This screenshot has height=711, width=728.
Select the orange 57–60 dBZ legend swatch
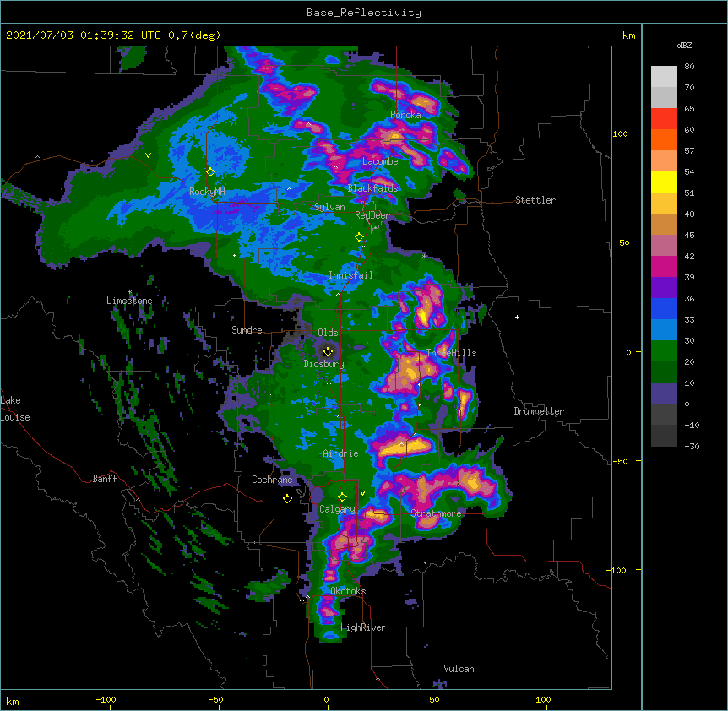pos(664,139)
